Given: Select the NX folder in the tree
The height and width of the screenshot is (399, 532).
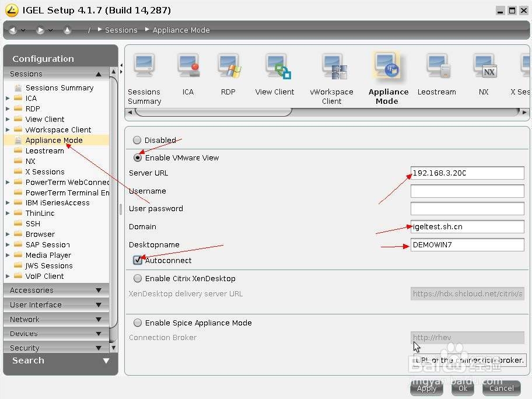Looking at the screenshot, I should click(30, 162).
